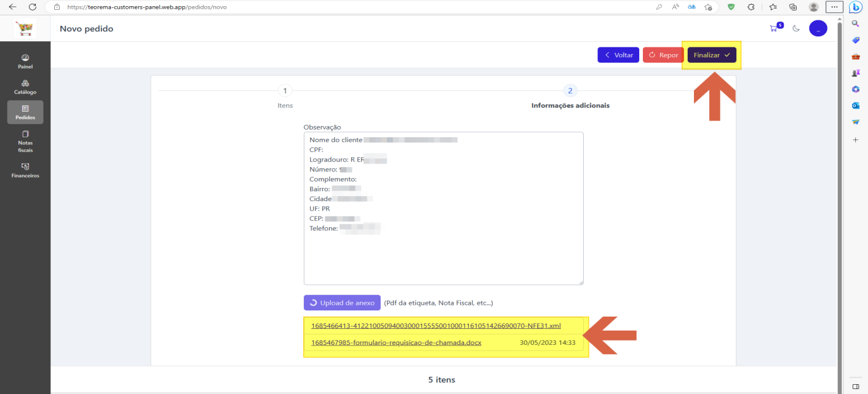
Task: Open the Edge sidebar Tools briefcase icon
Action: (855, 57)
